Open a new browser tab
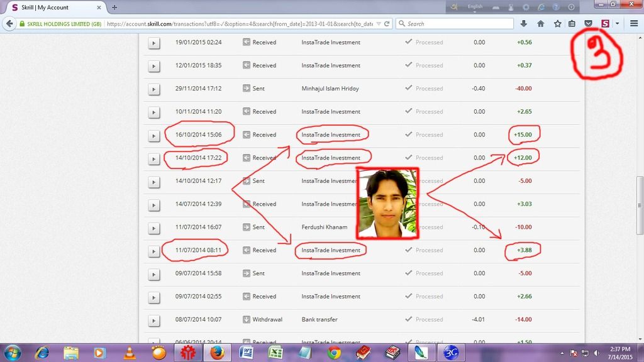The width and height of the screenshot is (644, 362). (114, 8)
